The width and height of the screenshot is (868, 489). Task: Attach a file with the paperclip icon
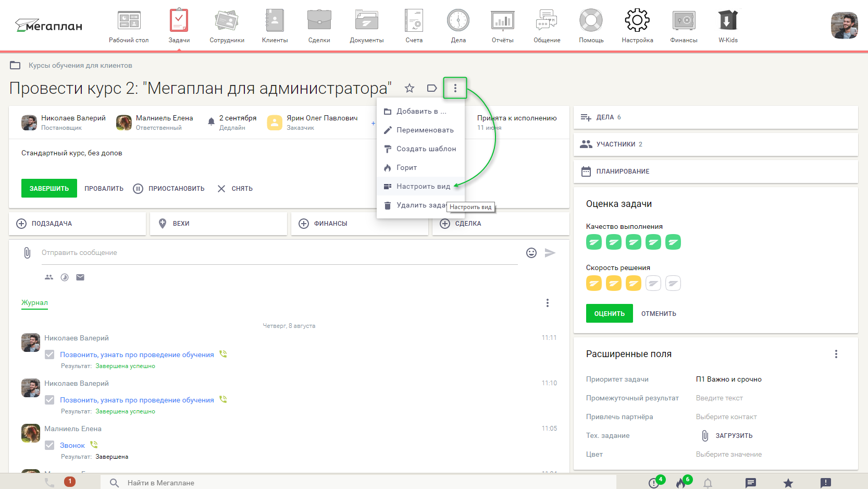pos(27,253)
